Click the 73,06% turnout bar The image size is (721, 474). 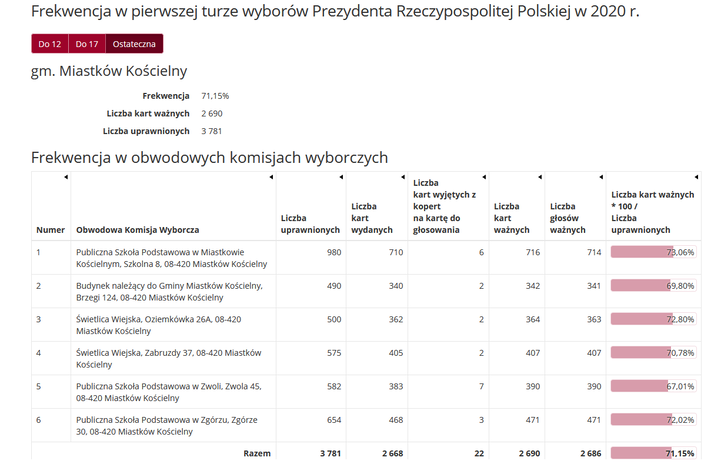tap(653, 252)
